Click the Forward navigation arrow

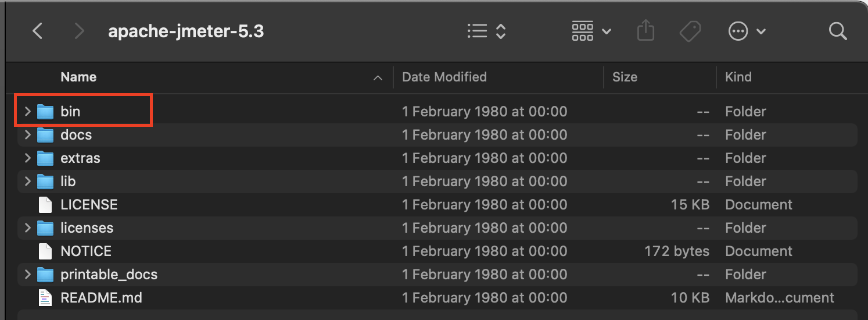(x=79, y=31)
